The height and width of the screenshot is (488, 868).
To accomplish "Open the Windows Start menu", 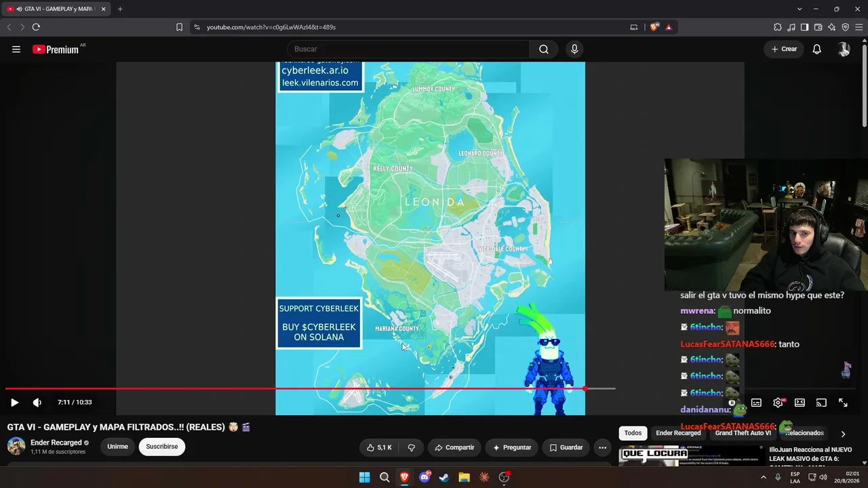I will coord(365,477).
